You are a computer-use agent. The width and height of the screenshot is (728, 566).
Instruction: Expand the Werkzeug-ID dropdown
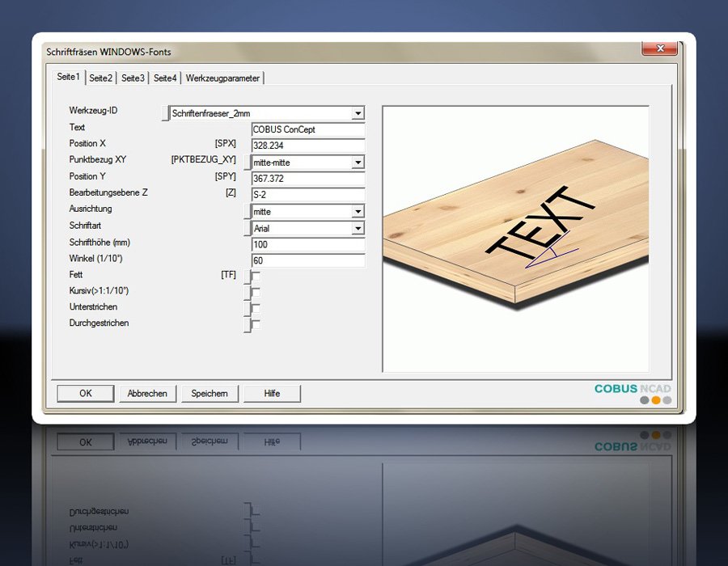pyautogui.click(x=358, y=113)
